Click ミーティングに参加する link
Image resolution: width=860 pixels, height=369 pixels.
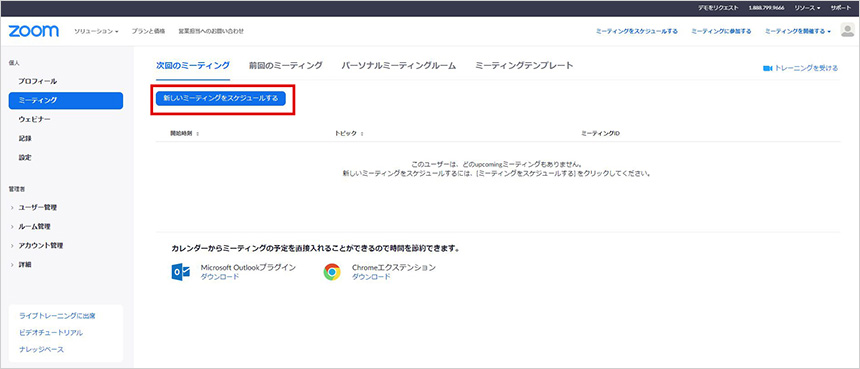pos(721,31)
